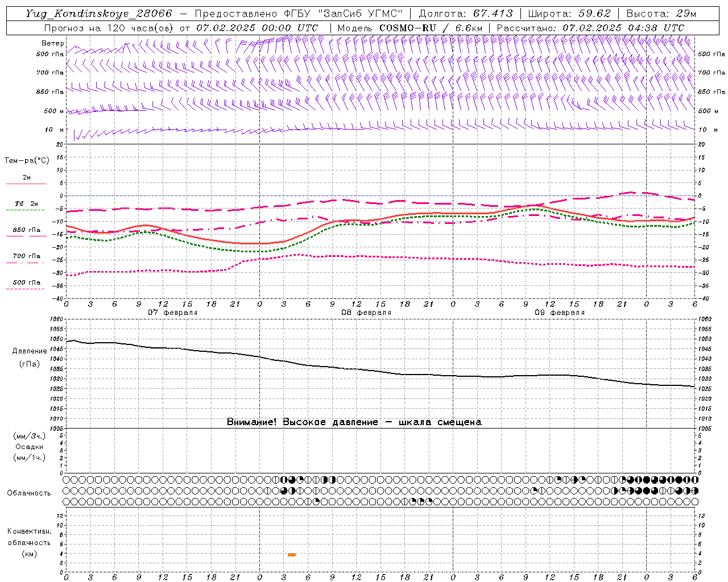The height and width of the screenshot is (582, 728).
Task: Click the longitude value 67.413
Action: coord(493,14)
